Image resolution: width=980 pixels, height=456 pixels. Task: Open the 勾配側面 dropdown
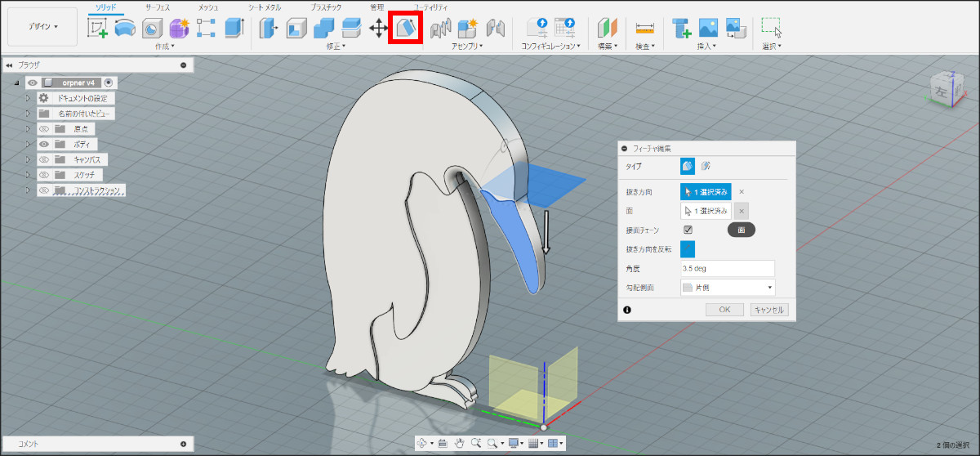coord(727,288)
